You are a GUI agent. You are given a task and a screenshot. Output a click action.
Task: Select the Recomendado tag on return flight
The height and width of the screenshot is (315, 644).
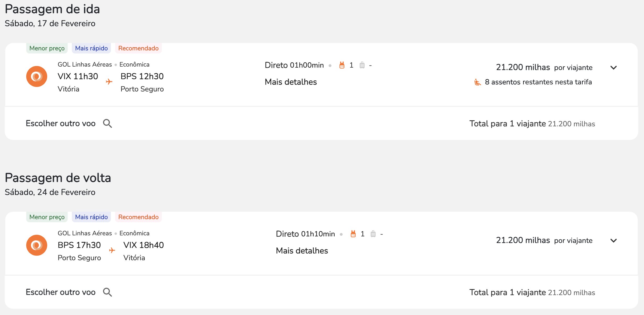[138, 217]
